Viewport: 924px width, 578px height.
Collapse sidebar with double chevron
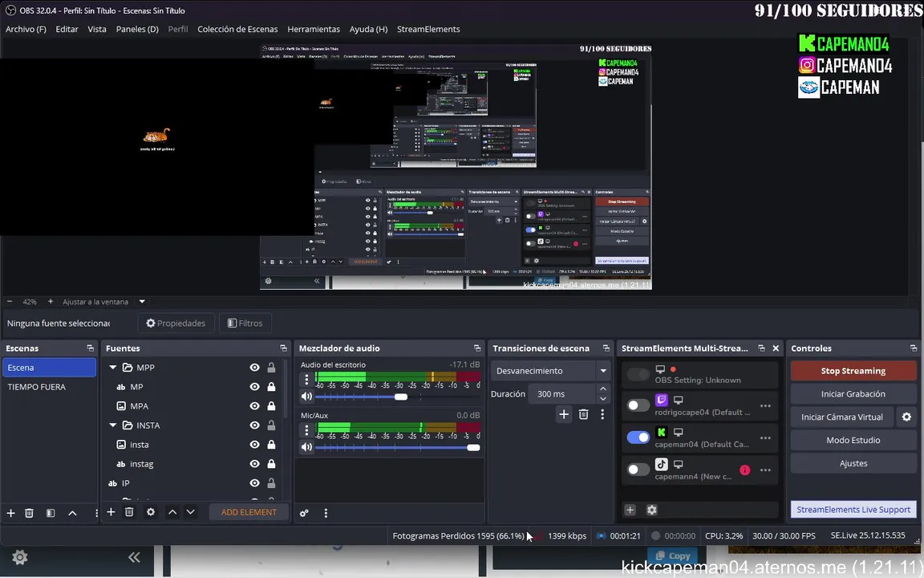135,557
